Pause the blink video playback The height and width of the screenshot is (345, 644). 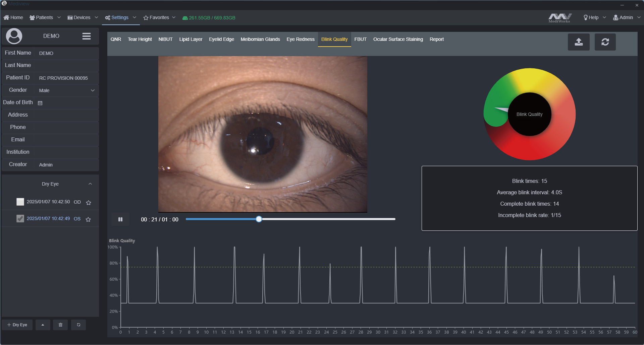point(120,219)
